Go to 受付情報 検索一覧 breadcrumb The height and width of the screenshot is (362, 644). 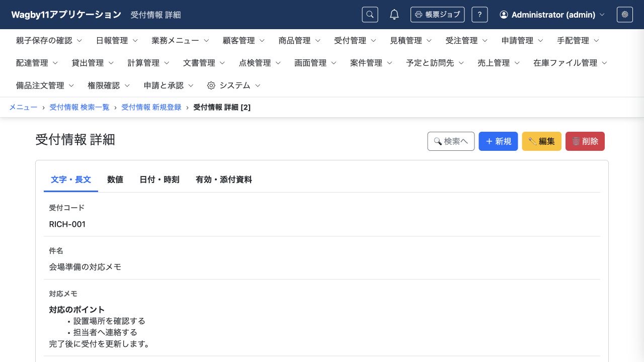79,107
